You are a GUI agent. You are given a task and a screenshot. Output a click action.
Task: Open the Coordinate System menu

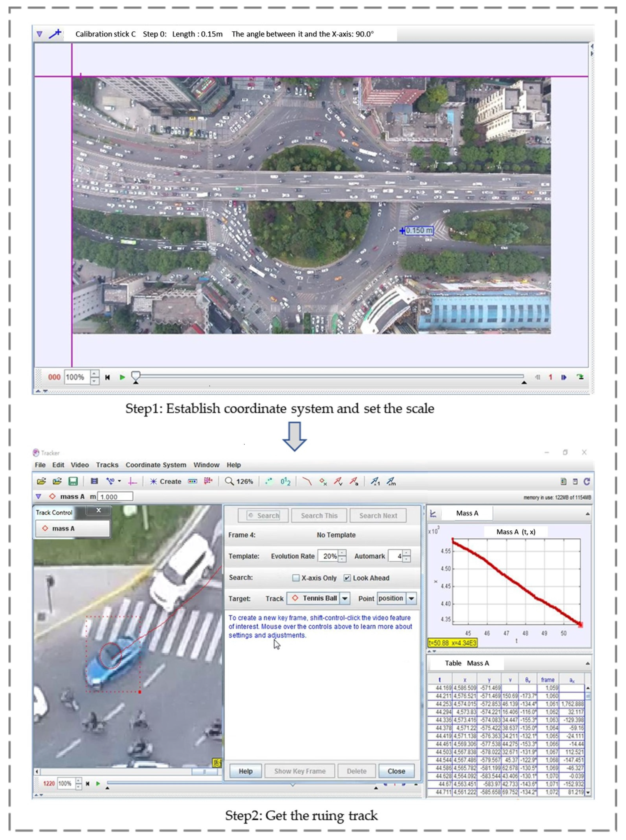156,465
